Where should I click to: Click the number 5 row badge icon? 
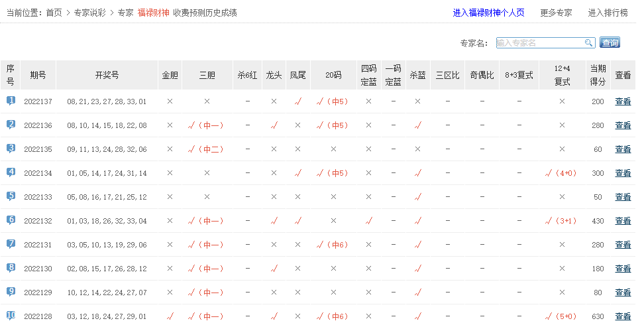[11, 196]
